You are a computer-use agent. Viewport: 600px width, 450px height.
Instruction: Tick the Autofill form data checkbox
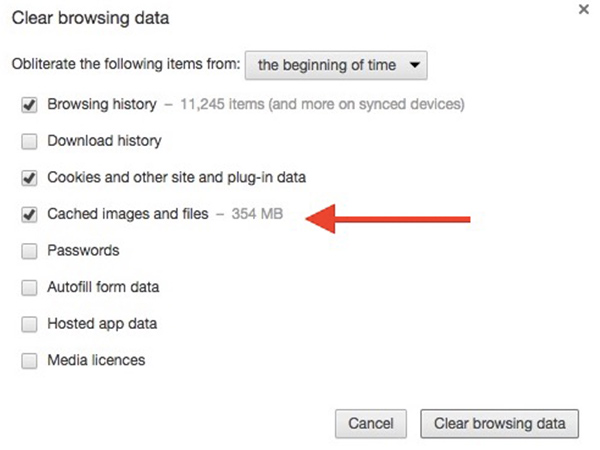pyautogui.click(x=29, y=288)
